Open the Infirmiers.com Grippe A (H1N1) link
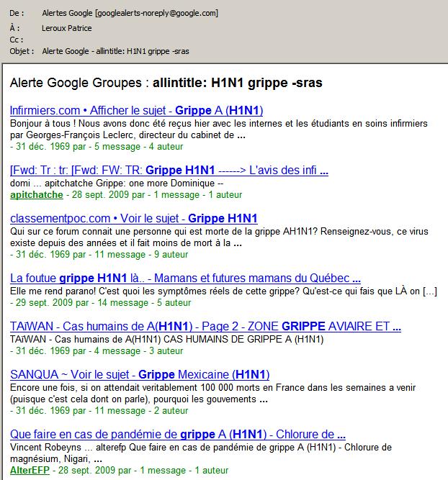 [136, 111]
